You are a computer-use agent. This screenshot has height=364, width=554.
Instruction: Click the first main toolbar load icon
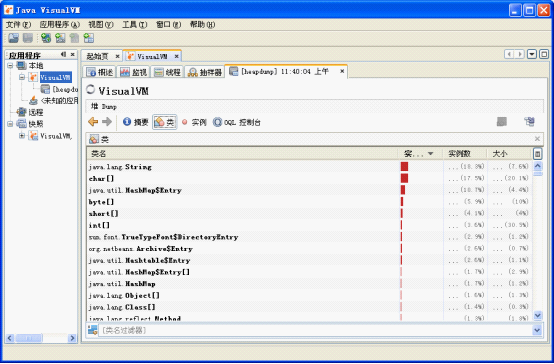(13, 38)
